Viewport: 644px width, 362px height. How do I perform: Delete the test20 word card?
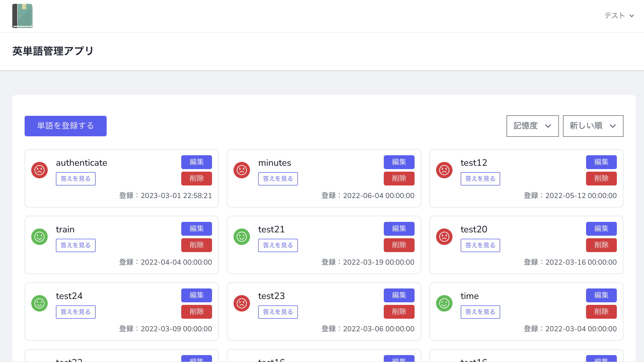(x=601, y=245)
